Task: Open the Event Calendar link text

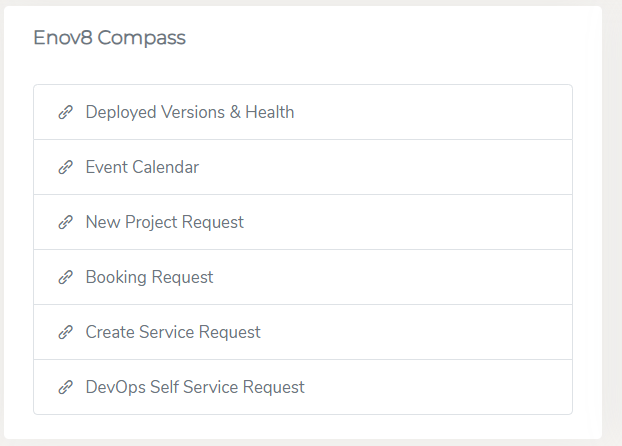Action: click(142, 167)
